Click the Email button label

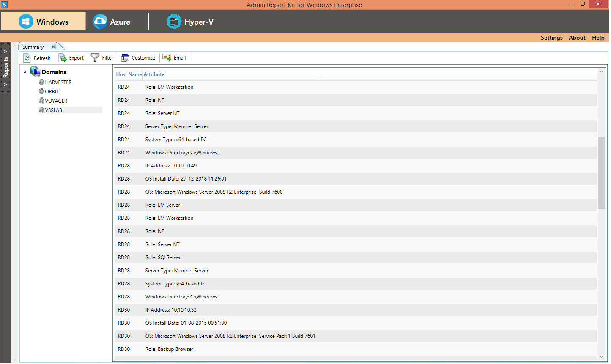coord(180,58)
